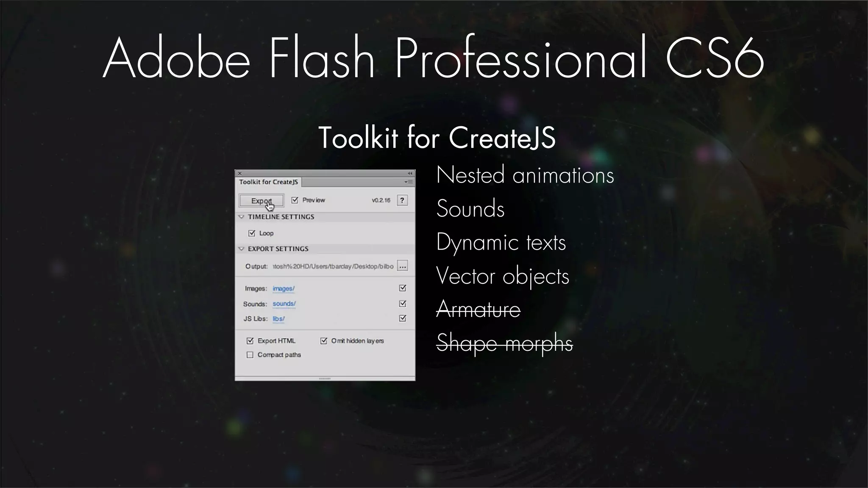The height and width of the screenshot is (488, 868).
Task: Select the Toolkit for CreateJS tab
Action: (x=269, y=182)
